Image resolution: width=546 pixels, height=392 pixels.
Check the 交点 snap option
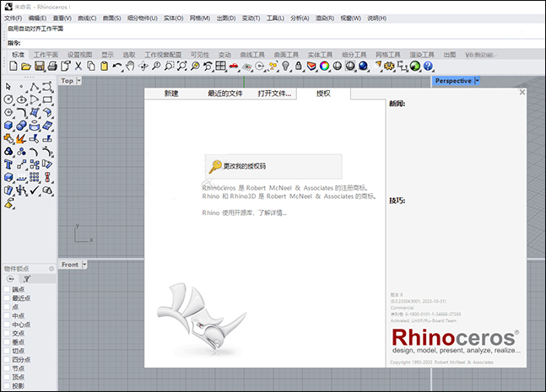tap(7, 333)
